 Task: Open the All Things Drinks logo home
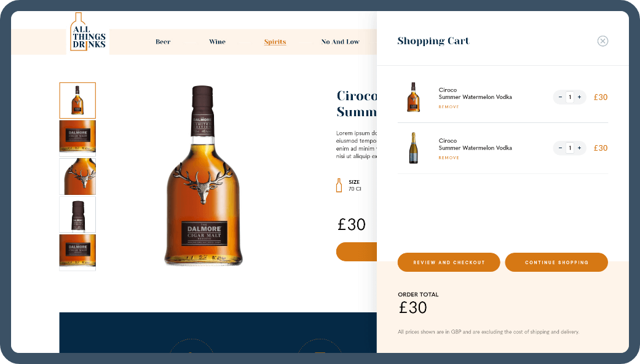88,32
